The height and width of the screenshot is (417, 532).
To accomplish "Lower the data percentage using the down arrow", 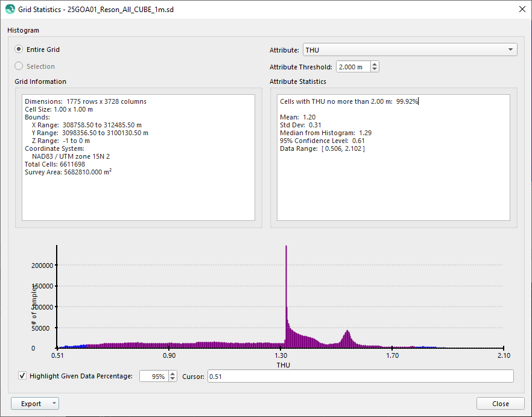I will coord(173,379).
